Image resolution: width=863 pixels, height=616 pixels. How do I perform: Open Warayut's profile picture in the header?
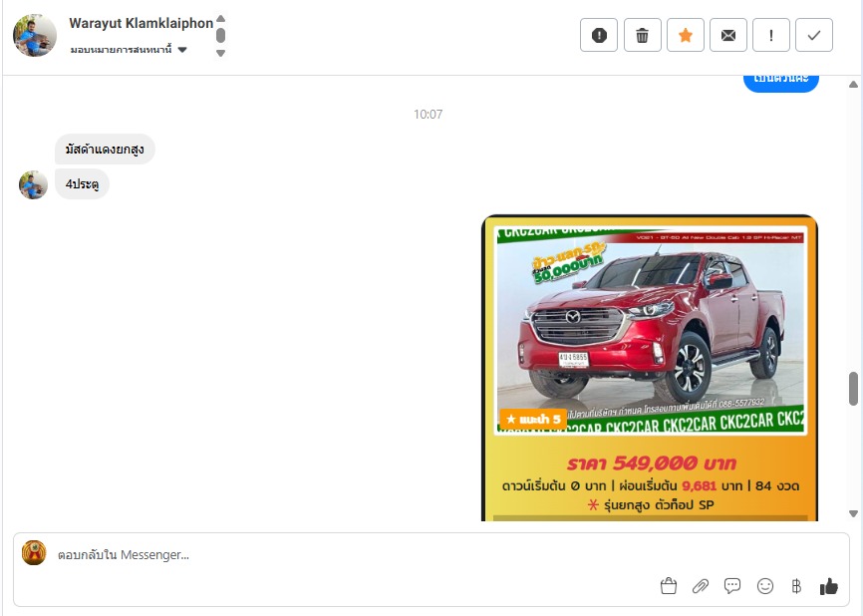(x=35, y=35)
